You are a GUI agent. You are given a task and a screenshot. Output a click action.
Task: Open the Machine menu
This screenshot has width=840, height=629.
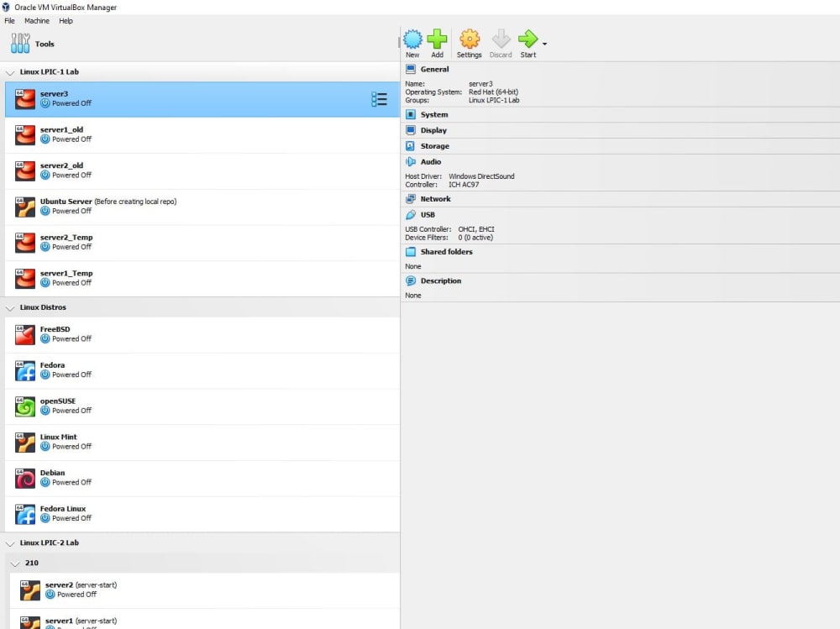[35, 21]
